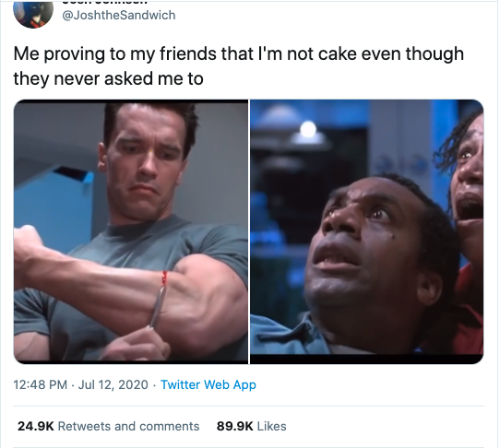Click the tweet text line starting 'Me proving'

coord(239,54)
